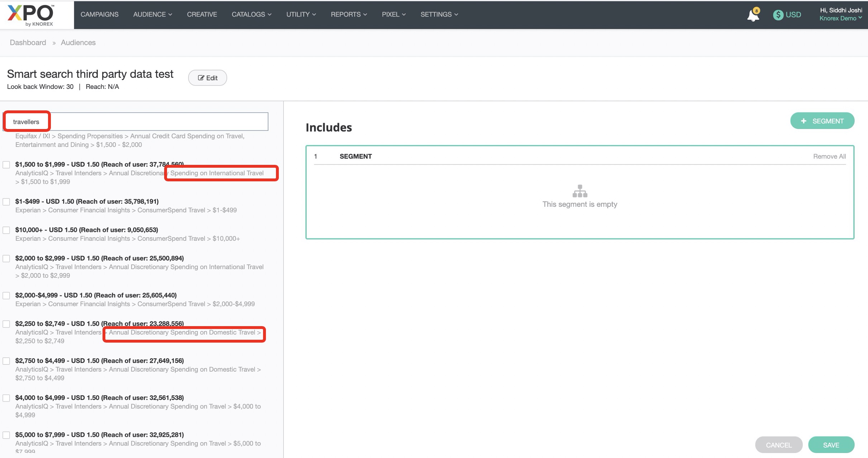Check the $1,500 to $1,999 segment checkbox
The image size is (868, 458).
pos(6,164)
